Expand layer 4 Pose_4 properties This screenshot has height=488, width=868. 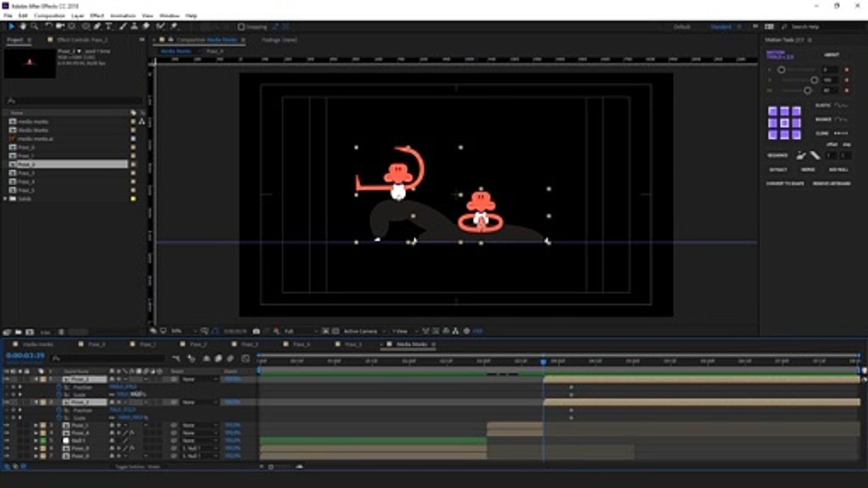(36, 433)
